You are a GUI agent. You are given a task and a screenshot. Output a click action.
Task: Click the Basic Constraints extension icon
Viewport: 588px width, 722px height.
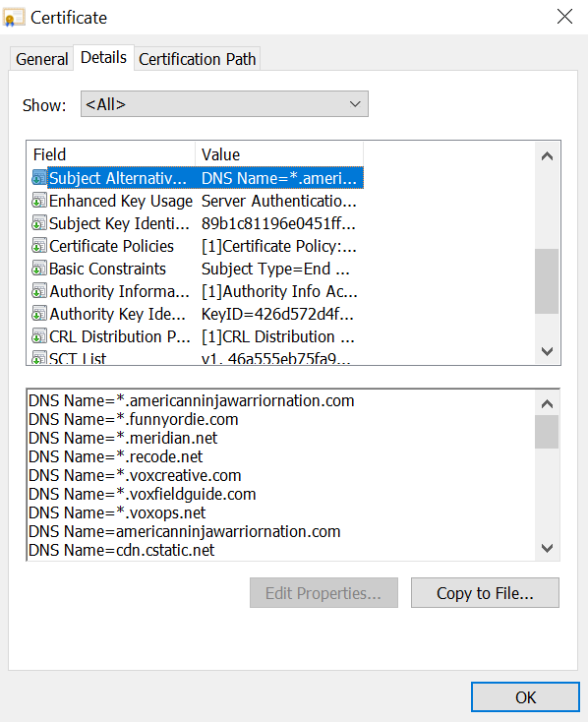coord(39,269)
